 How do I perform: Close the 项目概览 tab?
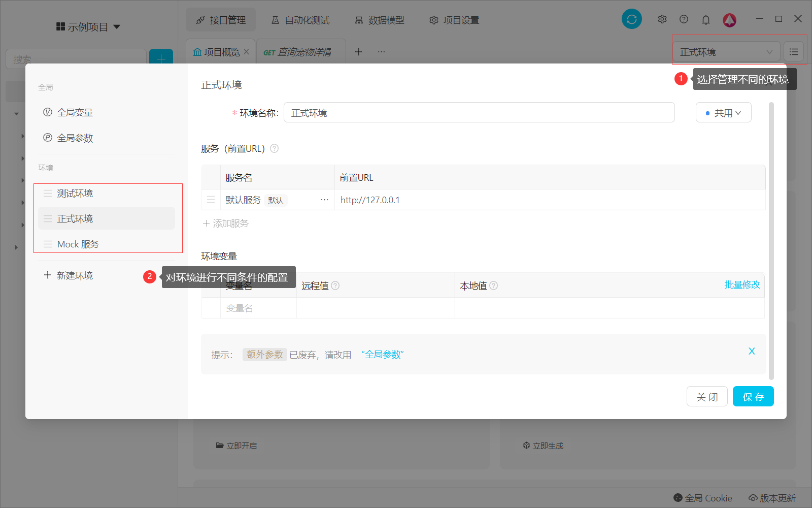pyautogui.click(x=246, y=51)
